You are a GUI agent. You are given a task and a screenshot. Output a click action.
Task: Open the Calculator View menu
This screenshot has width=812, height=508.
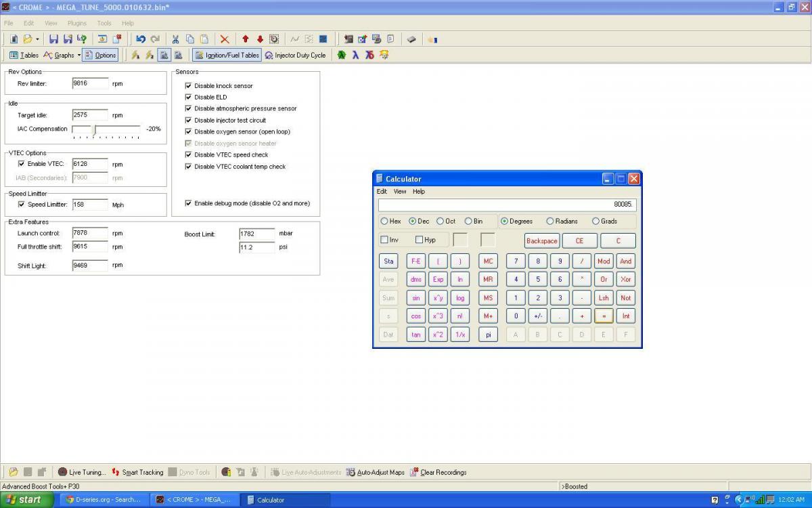(x=400, y=192)
